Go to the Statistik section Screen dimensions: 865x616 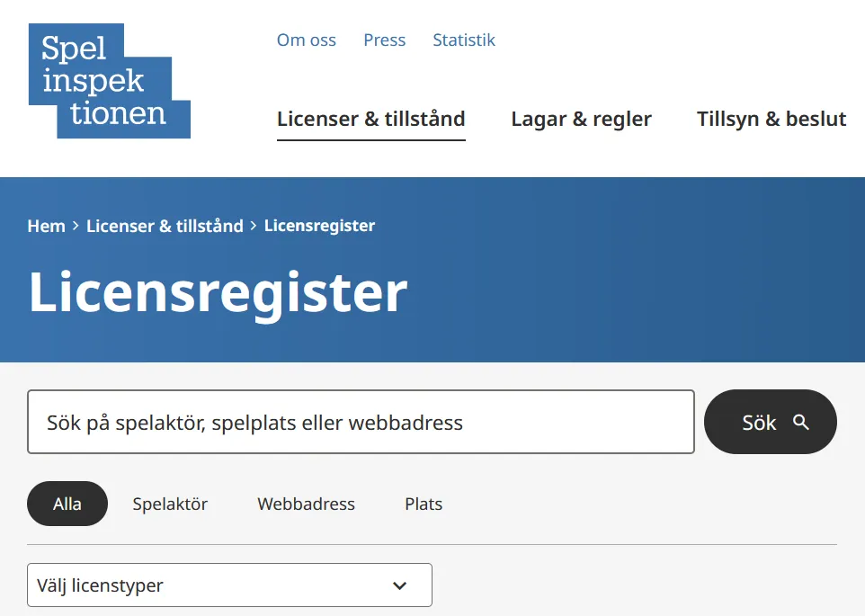click(464, 40)
